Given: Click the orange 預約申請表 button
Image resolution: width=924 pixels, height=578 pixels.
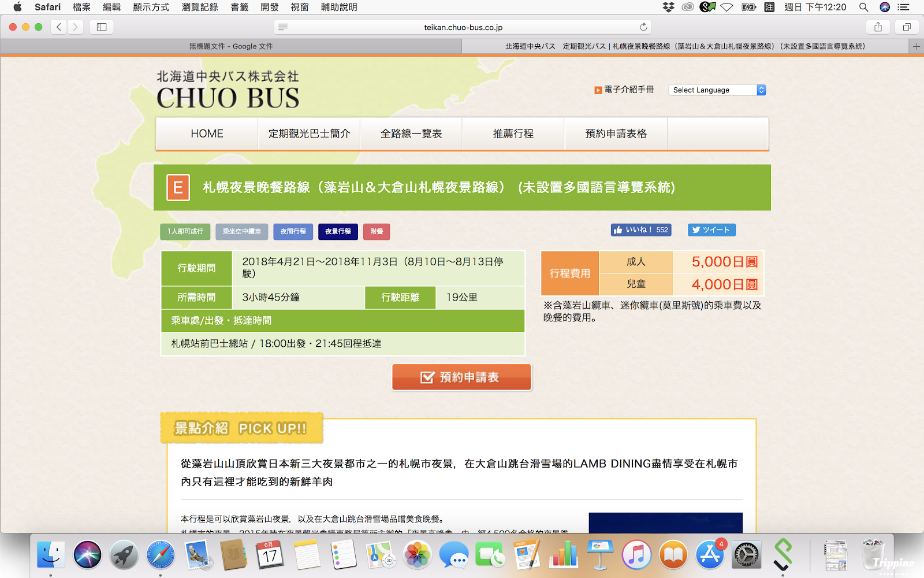Looking at the screenshot, I should 461,377.
